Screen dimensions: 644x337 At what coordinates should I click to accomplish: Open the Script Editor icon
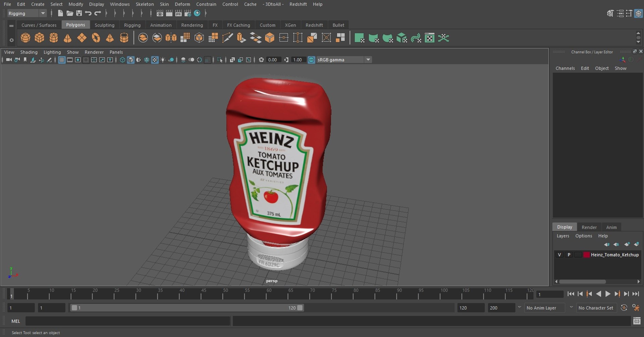coord(637,321)
